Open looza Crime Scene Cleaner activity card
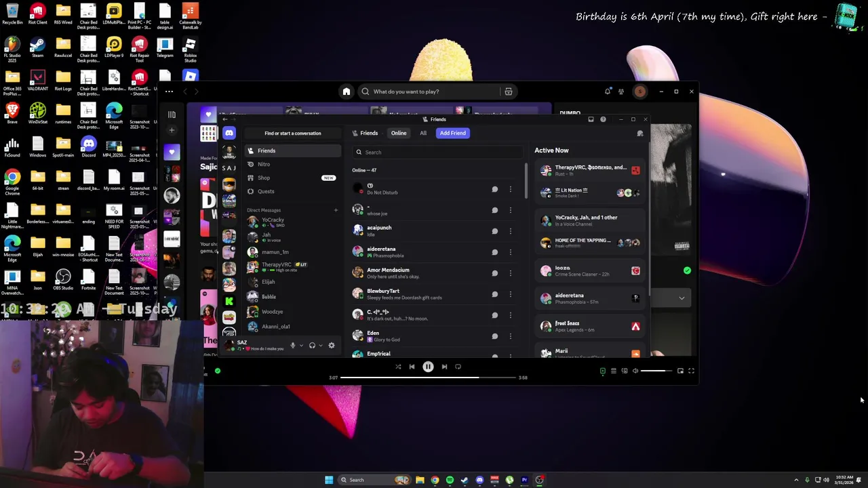Image resolution: width=868 pixels, height=488 pixels. click(x=589, y=270)
